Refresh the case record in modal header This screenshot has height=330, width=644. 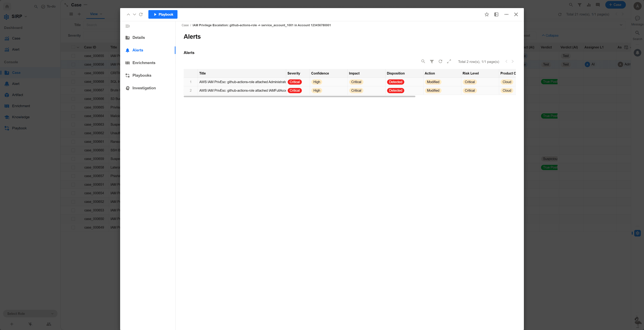pos(141,14)
